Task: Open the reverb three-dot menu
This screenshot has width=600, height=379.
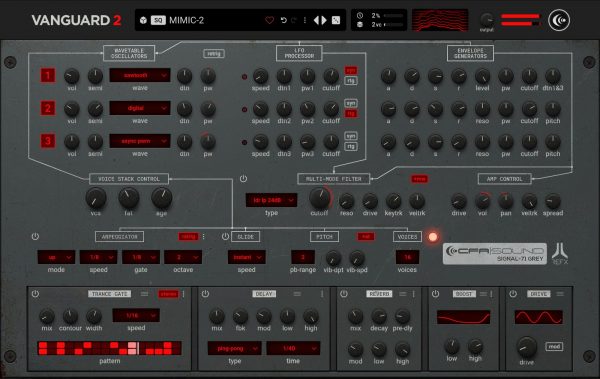Action: tap(414, 294)
